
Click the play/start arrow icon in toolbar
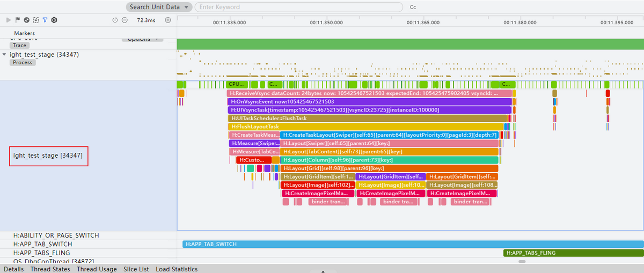(8, 20)
